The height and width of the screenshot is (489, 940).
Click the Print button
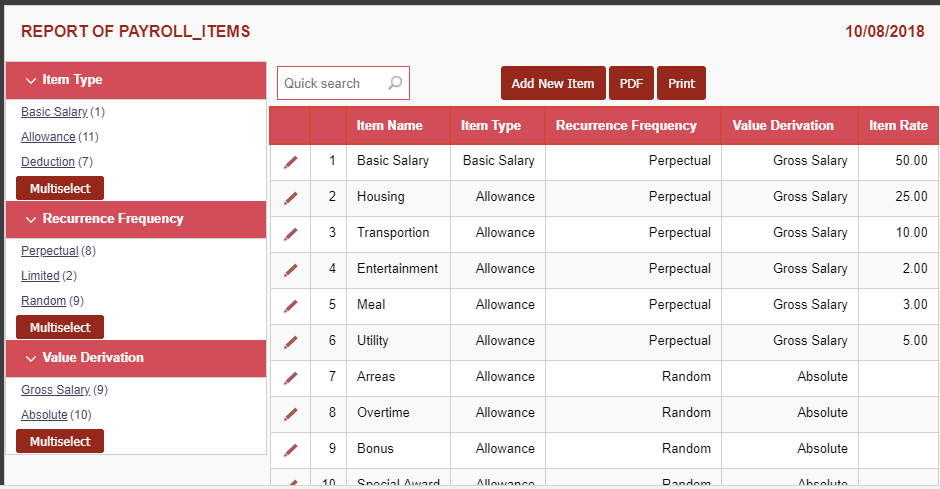681,84
